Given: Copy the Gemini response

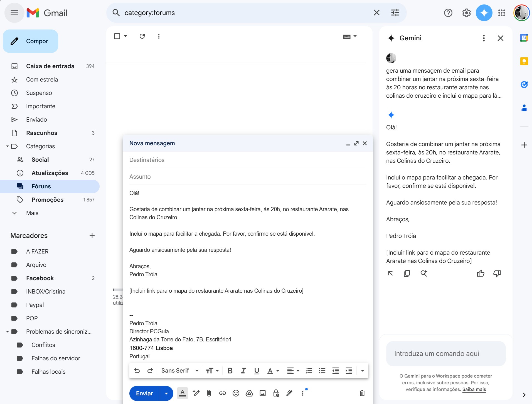Looking at the screenshot, I should (407, 273).
